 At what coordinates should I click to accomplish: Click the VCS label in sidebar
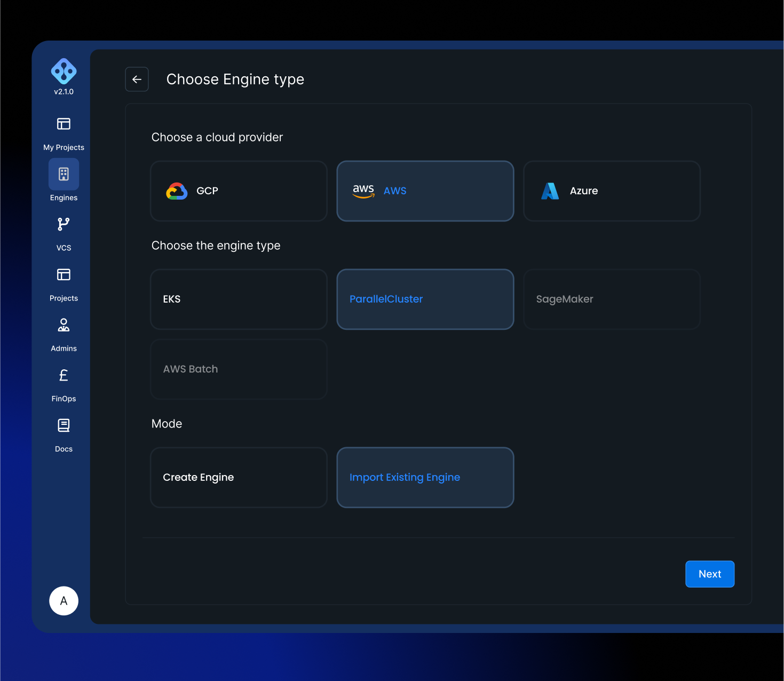click(64, 248)
